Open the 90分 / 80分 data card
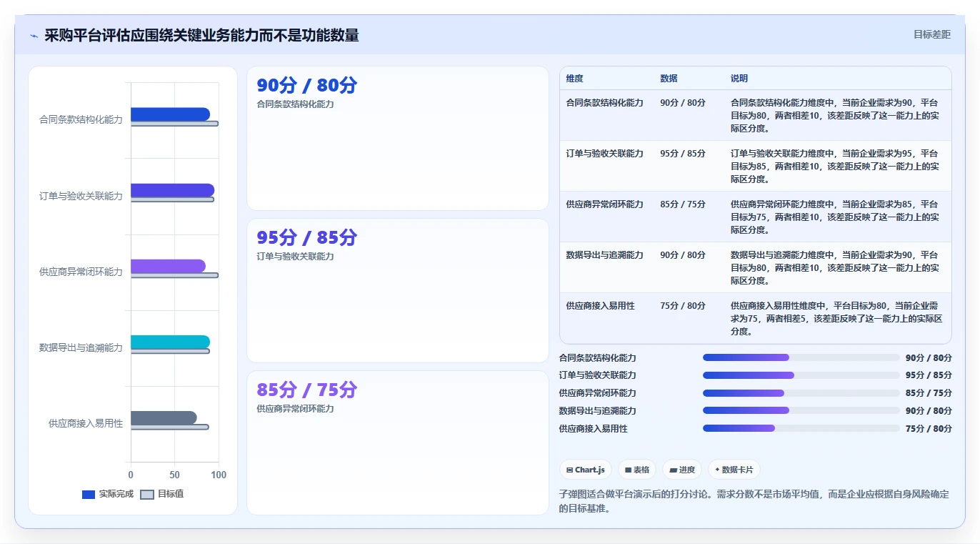Screen dimensions: 980x544 (x=398, y=139)
